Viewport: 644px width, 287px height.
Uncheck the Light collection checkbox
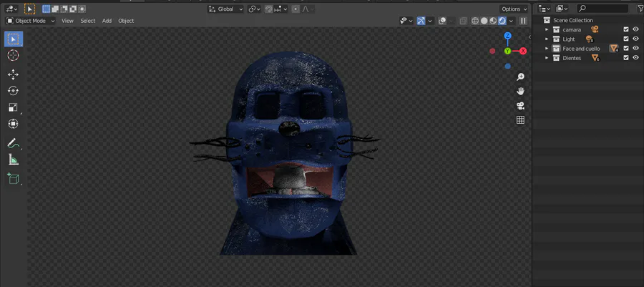626,39
